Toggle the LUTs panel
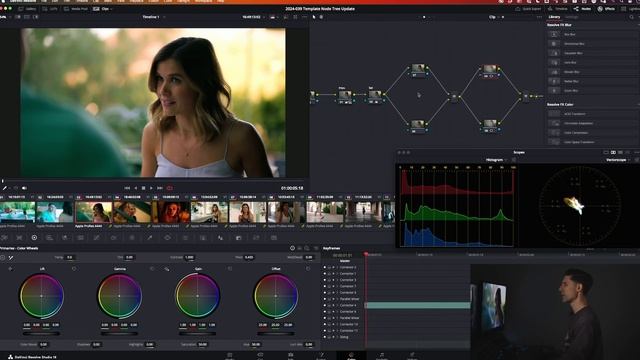 50,9
